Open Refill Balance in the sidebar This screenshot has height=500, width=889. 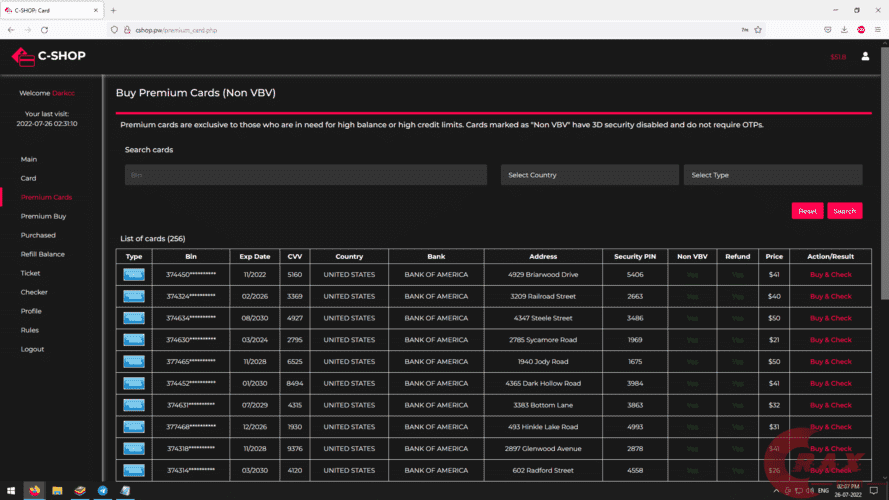(x=43, y=254)
